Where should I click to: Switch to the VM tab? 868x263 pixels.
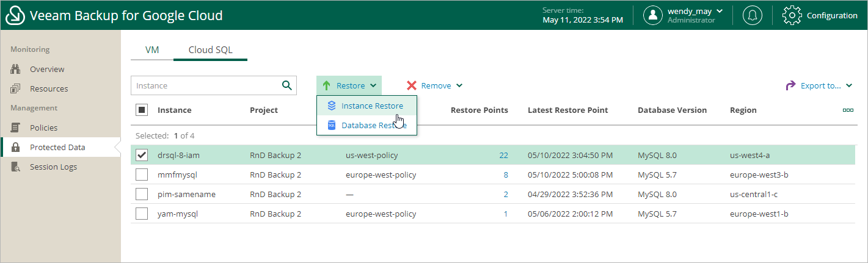coord(152,50)
